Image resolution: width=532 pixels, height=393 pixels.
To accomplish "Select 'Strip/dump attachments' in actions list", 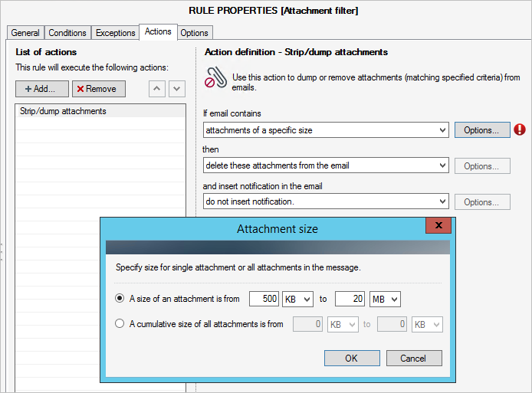I will (x=100, y=111).
